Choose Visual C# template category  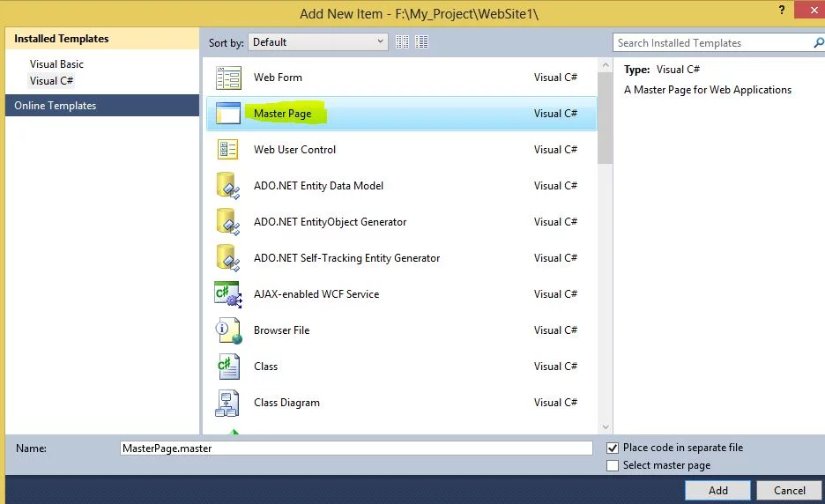pos(51,81)
